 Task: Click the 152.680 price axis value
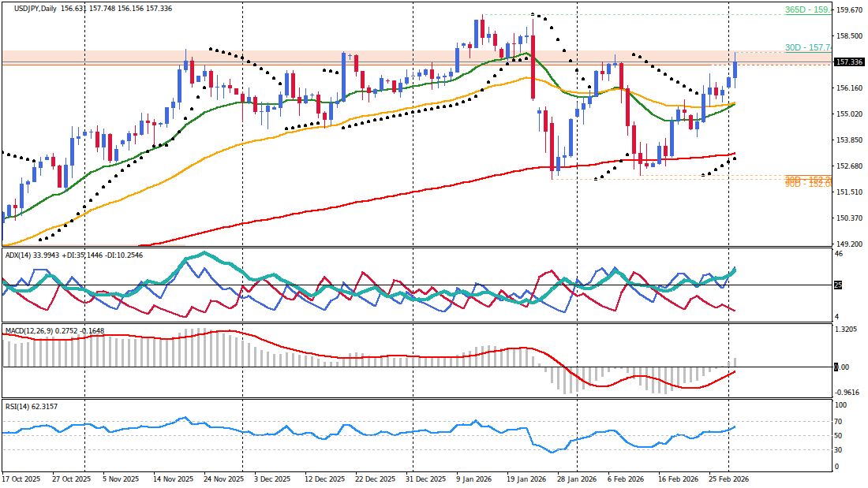850,166
